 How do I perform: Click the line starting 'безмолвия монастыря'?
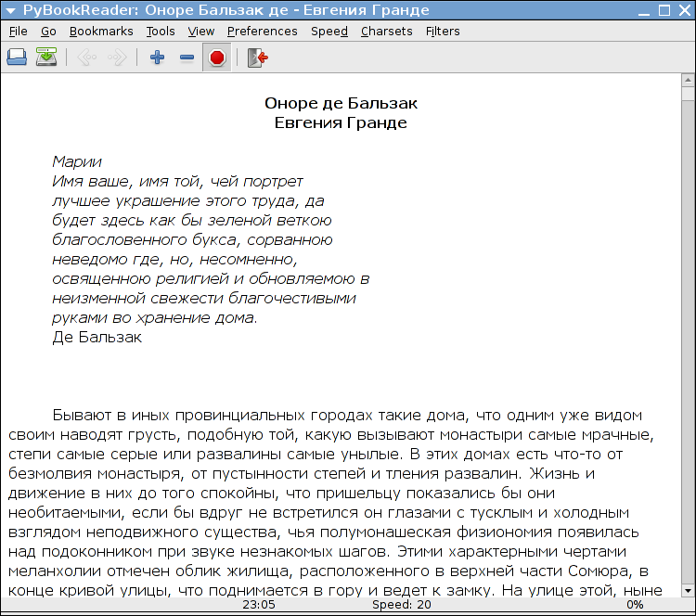(x=302, y=473)
